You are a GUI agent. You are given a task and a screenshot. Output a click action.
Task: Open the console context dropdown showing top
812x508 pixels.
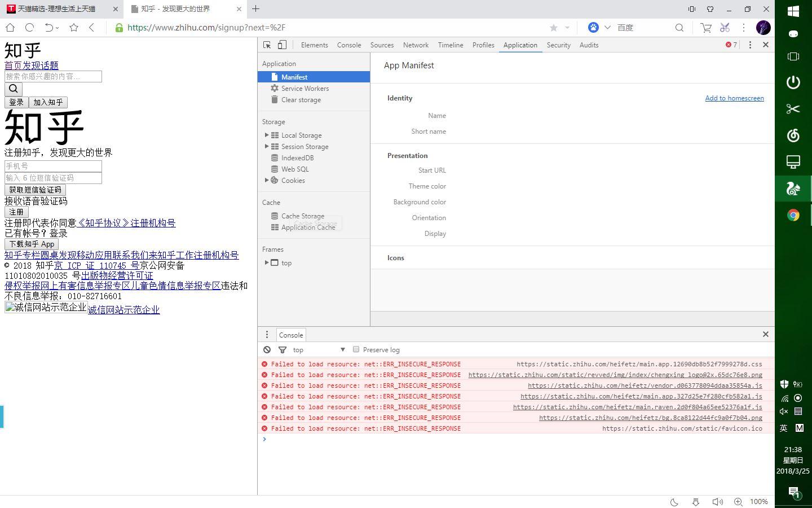(x=319, y=350)
